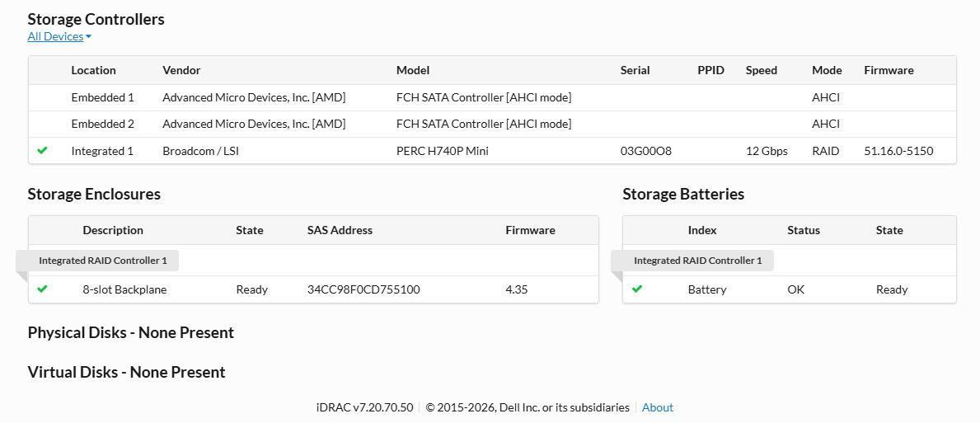Screen dimensions: 980x423
Task: Click the Location column header
Action: point(93,70)
